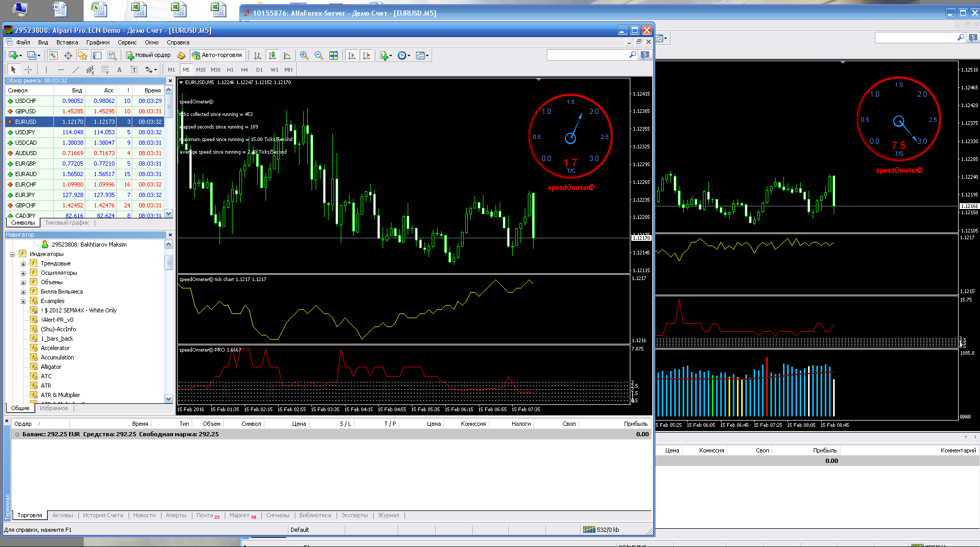The height and width of the screenshot is (547, 980).
Task: Toggle the Navigator star-folder icon
Action: [x=83, y=55]
